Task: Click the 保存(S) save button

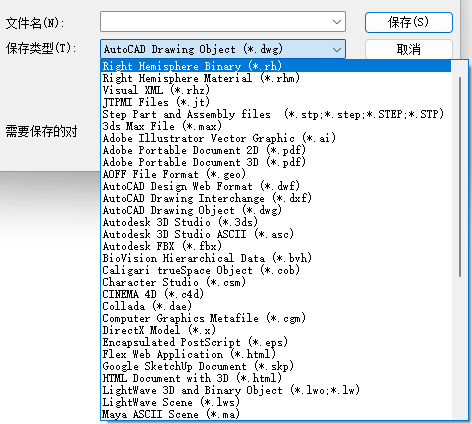Action: point(409,22)
